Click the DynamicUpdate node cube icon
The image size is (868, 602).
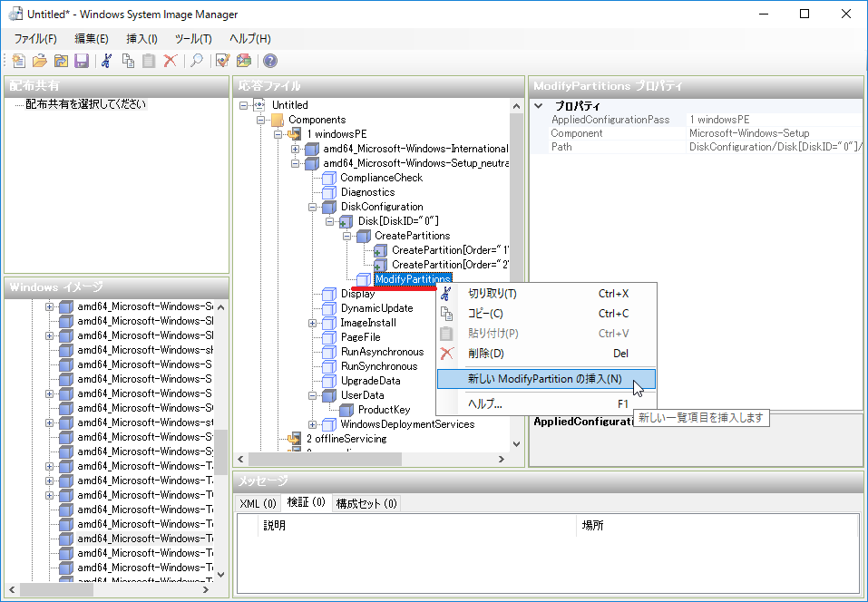point(329,308)
